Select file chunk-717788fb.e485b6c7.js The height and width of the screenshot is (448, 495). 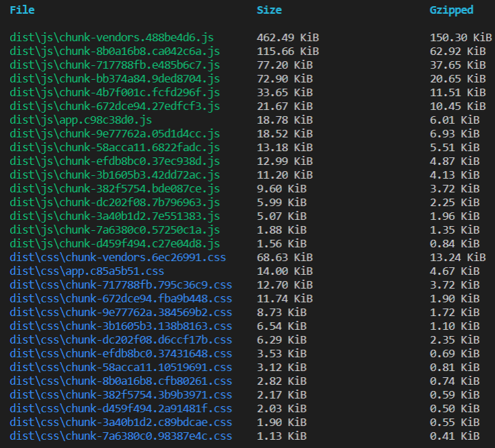(x=115, y=65)
